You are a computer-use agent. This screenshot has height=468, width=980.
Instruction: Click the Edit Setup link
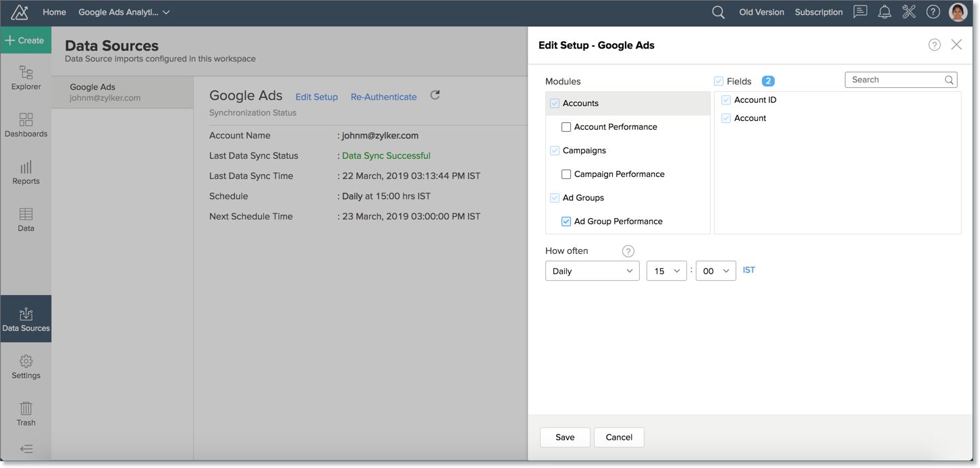(x=317, y=97)
